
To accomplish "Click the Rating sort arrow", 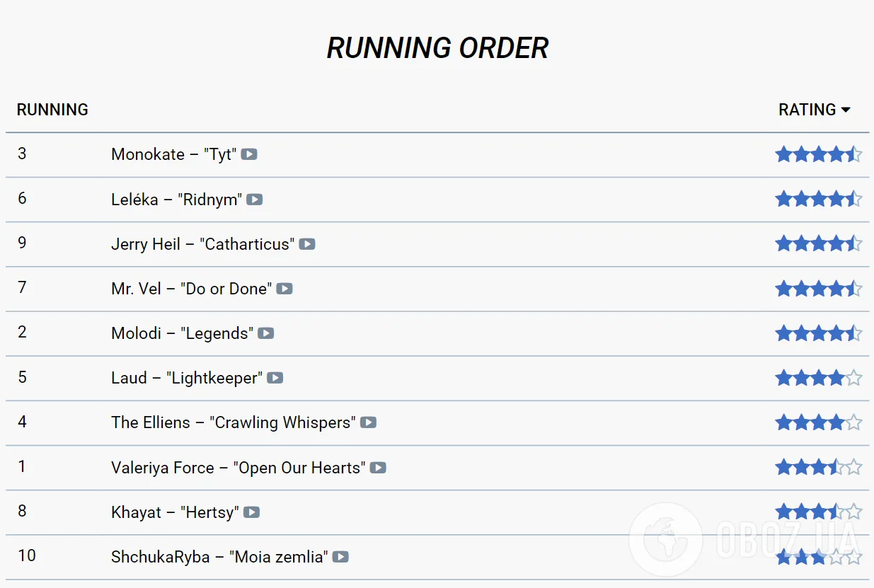I will (845, 110).
